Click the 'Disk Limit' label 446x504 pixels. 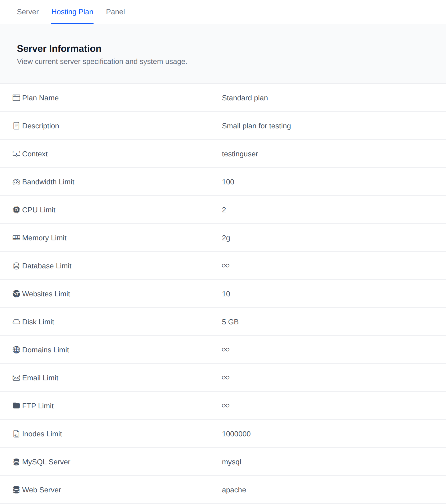coord(38,322)
